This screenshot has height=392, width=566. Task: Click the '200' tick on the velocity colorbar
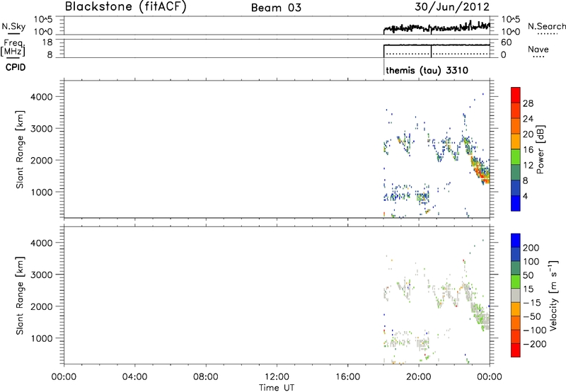click(x=531, y=248)
